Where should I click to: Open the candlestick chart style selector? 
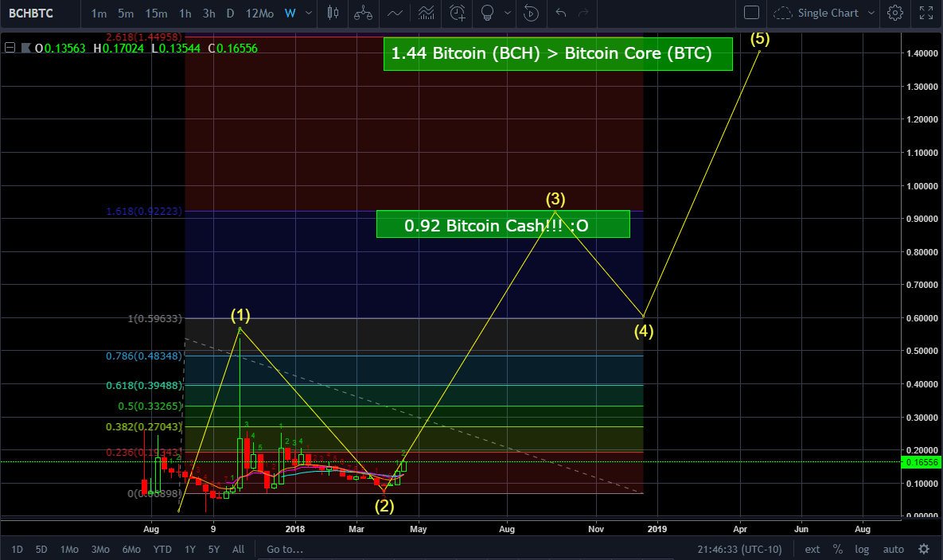tap(333, 13)
